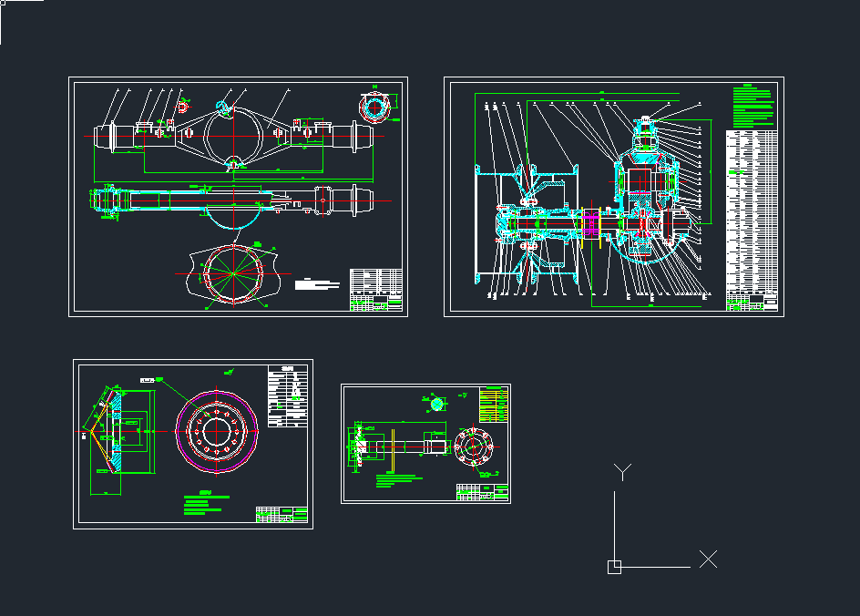Pick the shaft flange end view with bolt holes
Viewport: 860px width, 616px height.
[475, 447]
